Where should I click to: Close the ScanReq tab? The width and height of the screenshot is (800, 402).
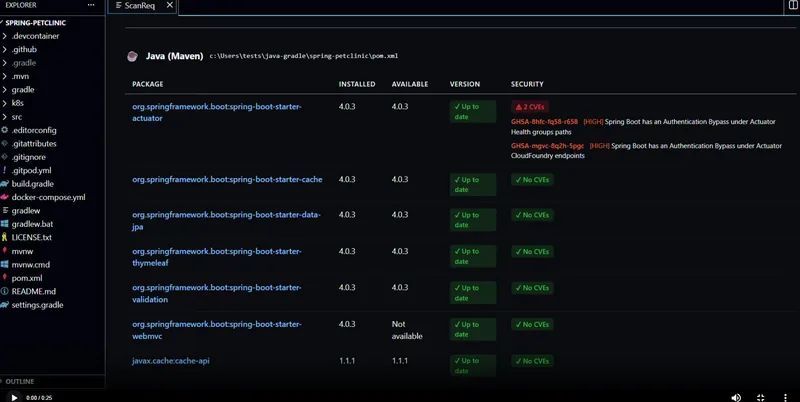170,5
